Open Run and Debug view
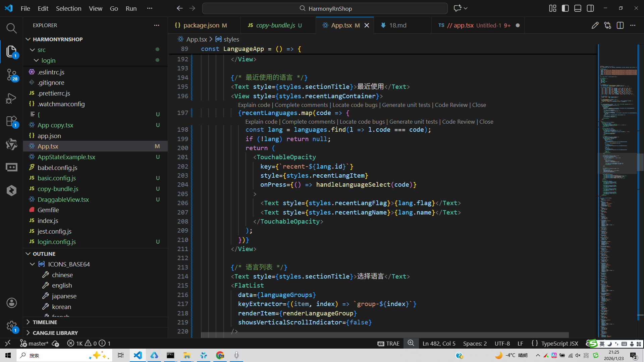Image resolution: width=644 pixels, height=362 pixels. click(11, 98)
